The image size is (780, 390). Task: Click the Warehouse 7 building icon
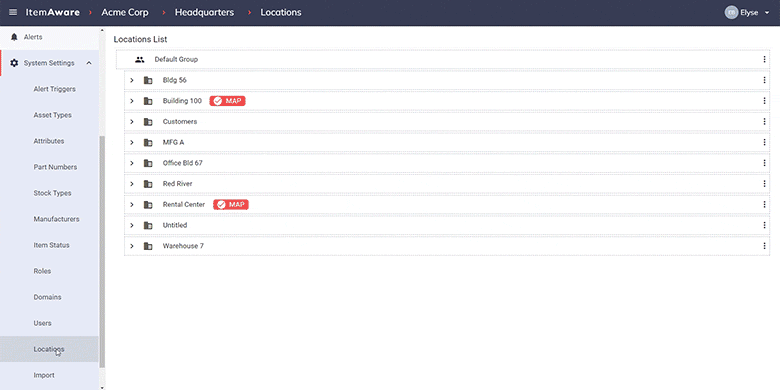(148, 246)
